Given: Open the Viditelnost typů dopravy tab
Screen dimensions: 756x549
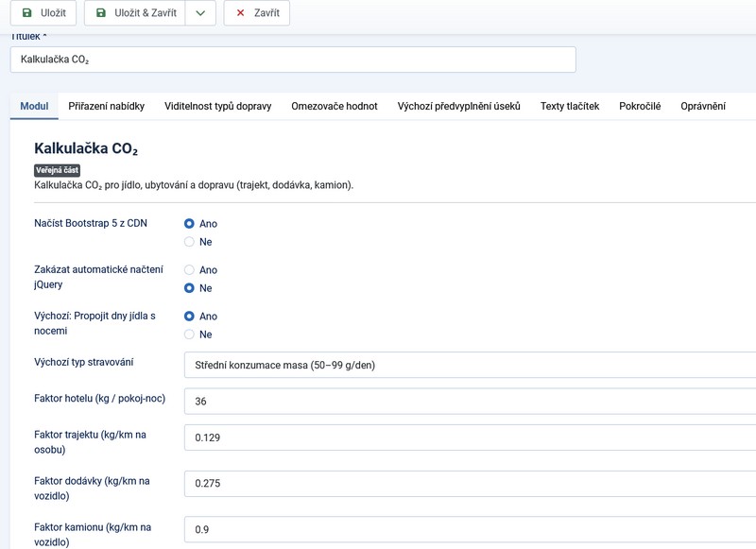Looking at the screenshot, I should coord(217,106).
